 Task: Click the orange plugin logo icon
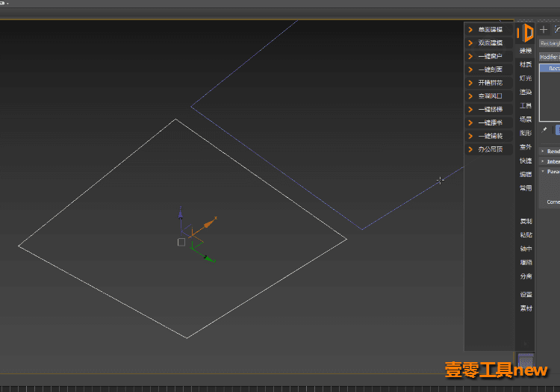pyautogui.click(x=525, y=33)
